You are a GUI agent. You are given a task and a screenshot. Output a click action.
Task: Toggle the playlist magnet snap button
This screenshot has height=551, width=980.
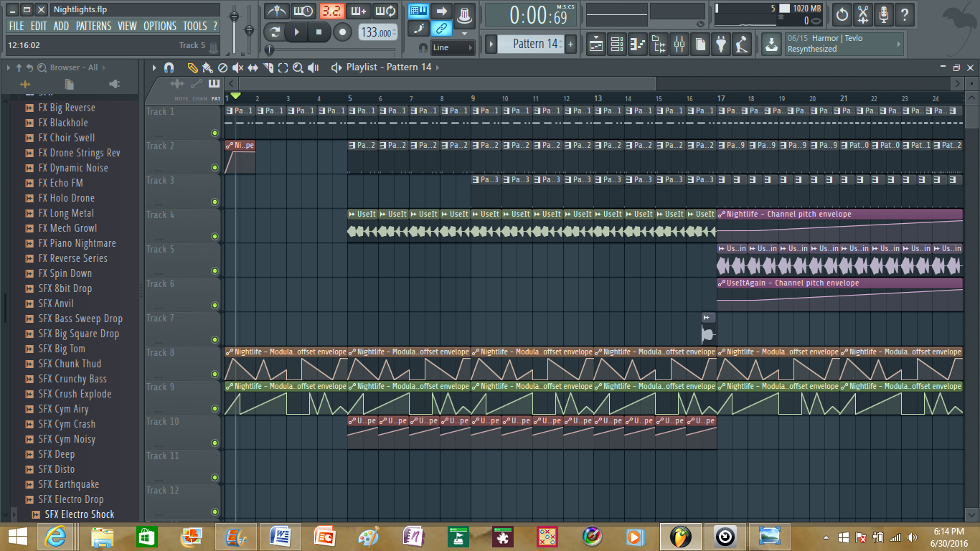169,67
